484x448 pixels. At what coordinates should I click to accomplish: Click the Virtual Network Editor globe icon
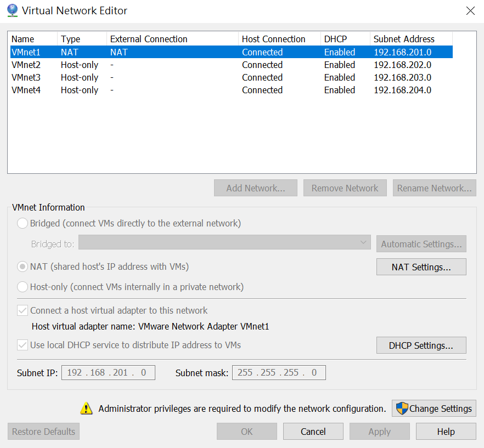click(x=12, y=10)
